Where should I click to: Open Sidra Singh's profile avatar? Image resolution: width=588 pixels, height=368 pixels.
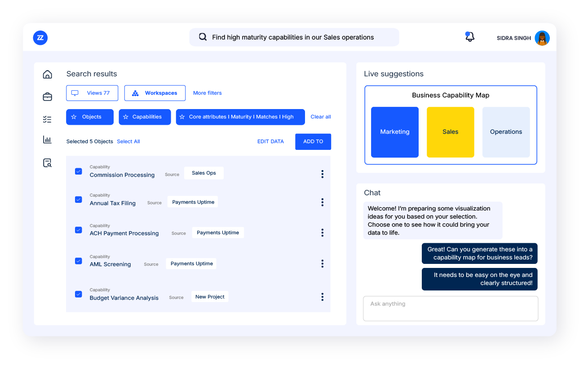pyautogui.click(x=542, y=38)
